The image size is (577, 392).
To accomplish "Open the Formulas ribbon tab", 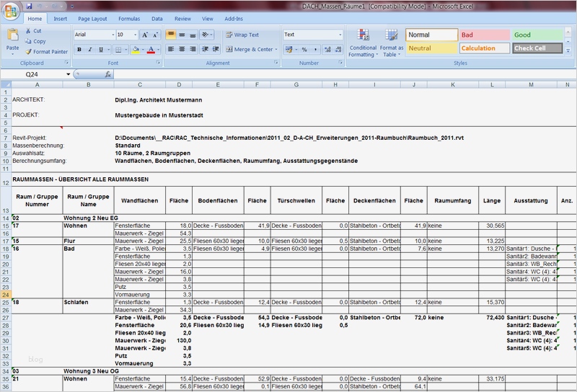I will click(x=129, y=18).
